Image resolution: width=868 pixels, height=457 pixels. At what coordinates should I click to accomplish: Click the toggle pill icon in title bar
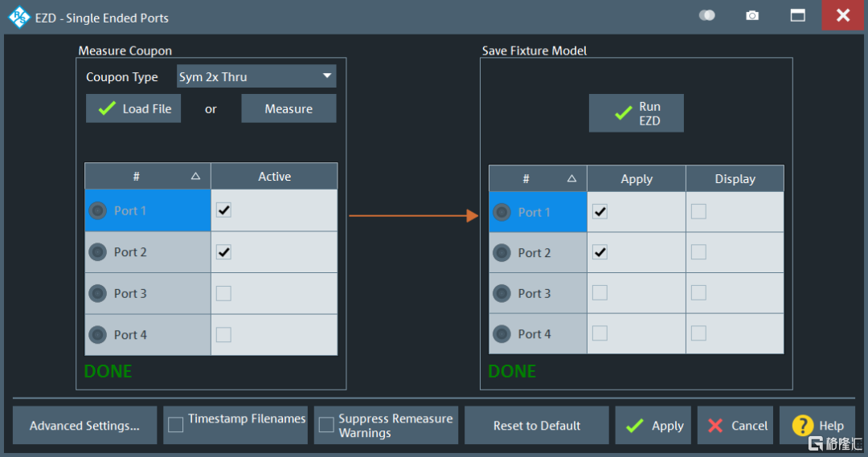[707, 16]
